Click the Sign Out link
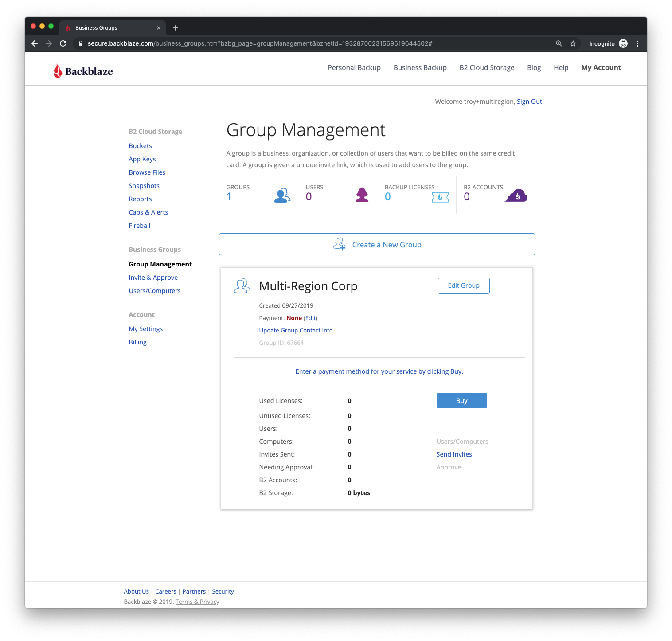Screen dimensions: 672x641 [529, 102]
